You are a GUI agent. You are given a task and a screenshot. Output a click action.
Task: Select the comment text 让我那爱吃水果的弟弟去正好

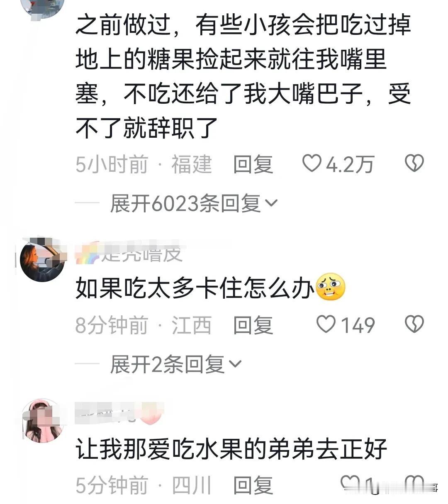tap(231, 448)
